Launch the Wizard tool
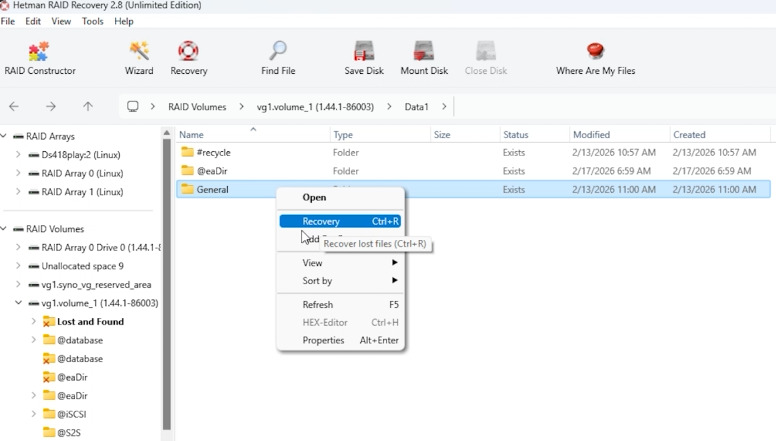776x441 pixels. point(139,58)
